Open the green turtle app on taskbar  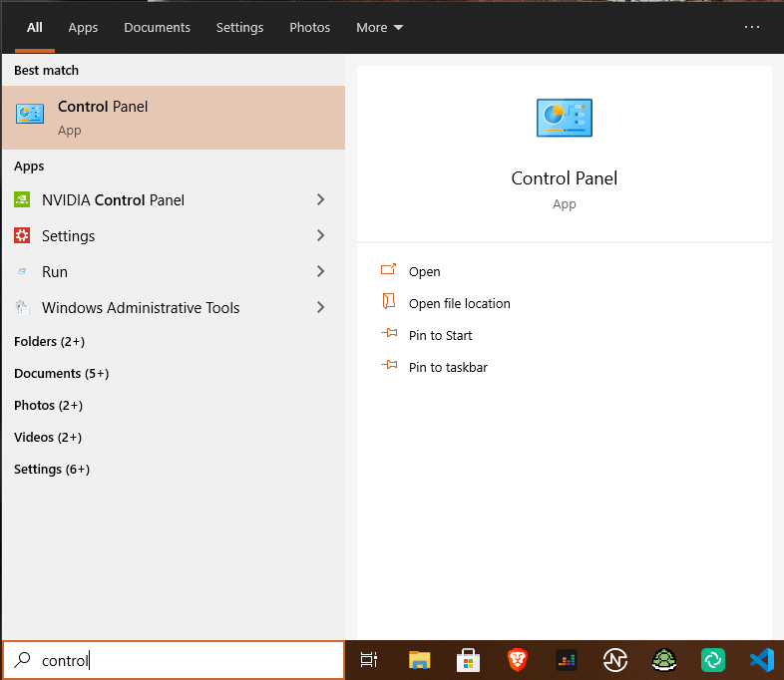pos(664,660)
